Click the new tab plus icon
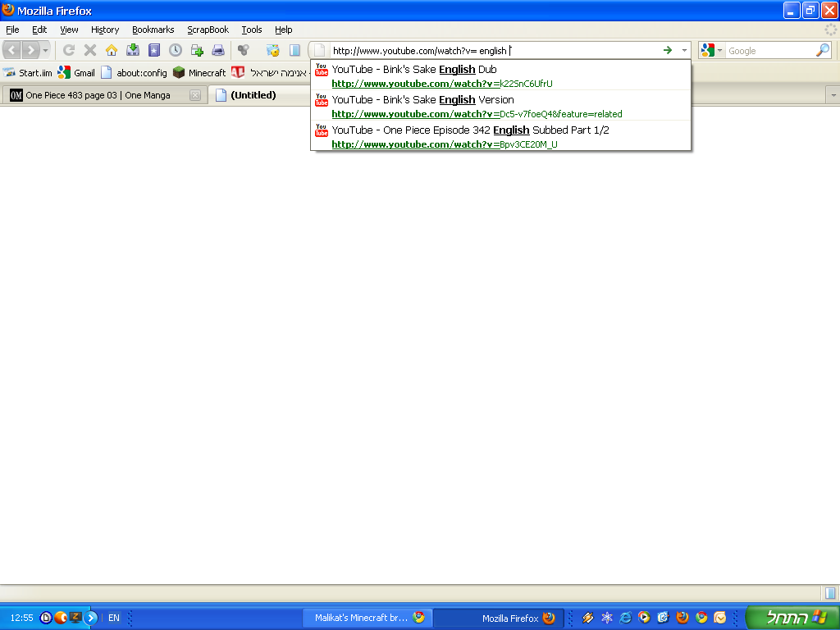 click(197, 50)
